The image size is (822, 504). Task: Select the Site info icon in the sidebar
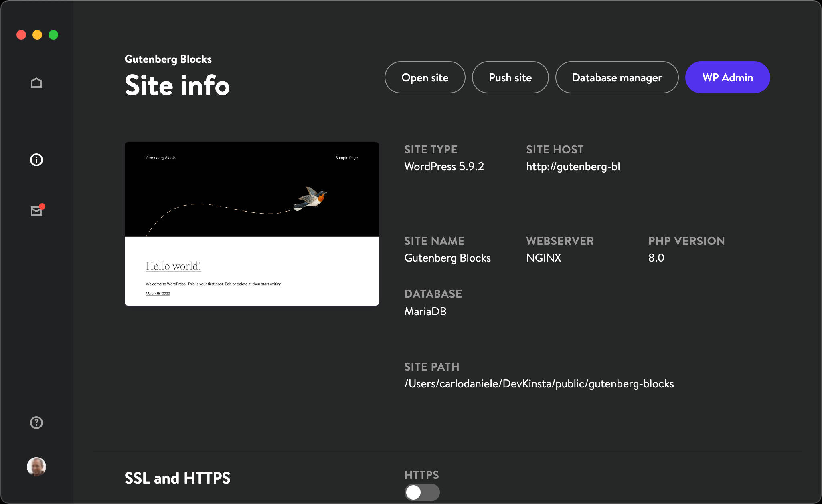(36, 159)
